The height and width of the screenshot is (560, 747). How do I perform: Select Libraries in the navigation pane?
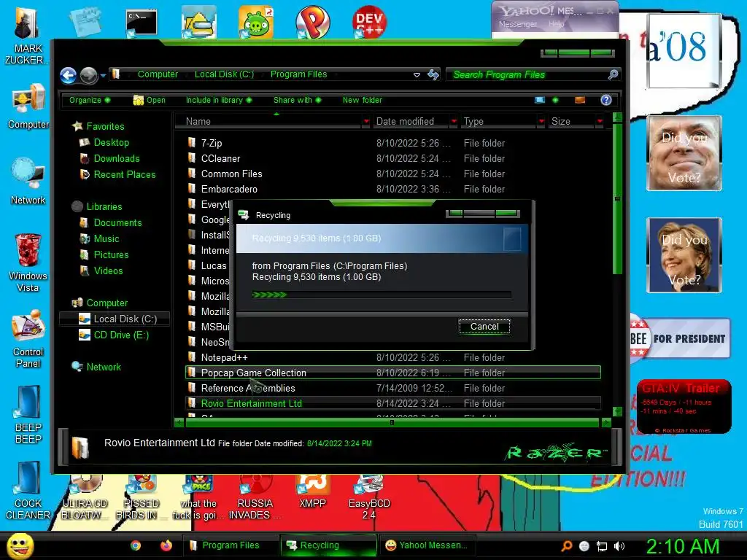pyautogui.click(x=104, y=206)
